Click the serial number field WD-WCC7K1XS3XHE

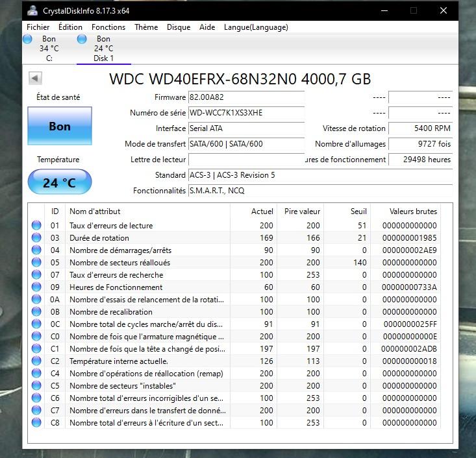(246, 113)
